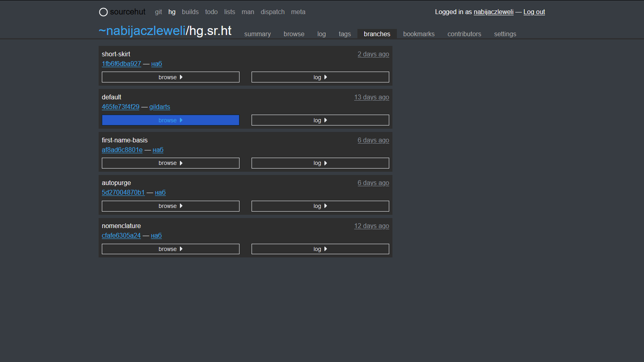Click the sourcehut circle logo icon

[x=103, y=12]
